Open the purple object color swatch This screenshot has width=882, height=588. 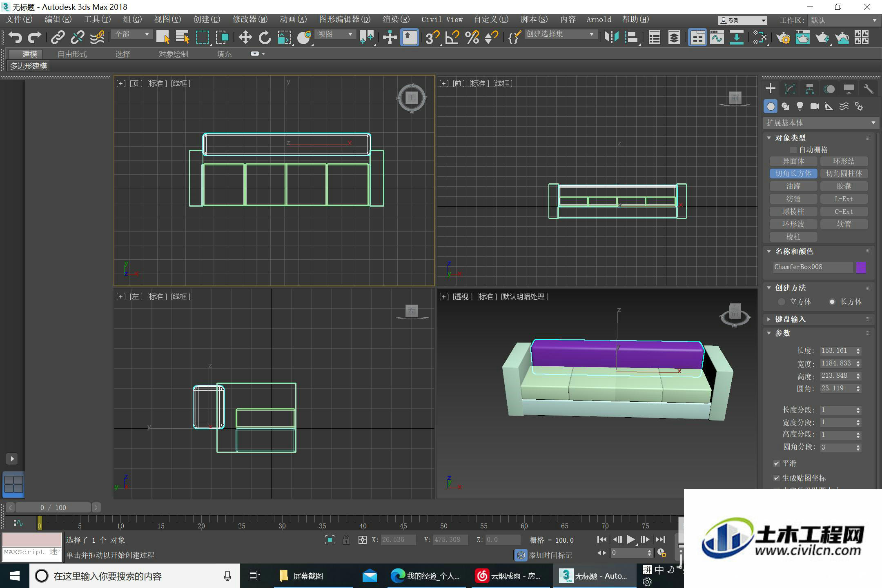point(861,267)
